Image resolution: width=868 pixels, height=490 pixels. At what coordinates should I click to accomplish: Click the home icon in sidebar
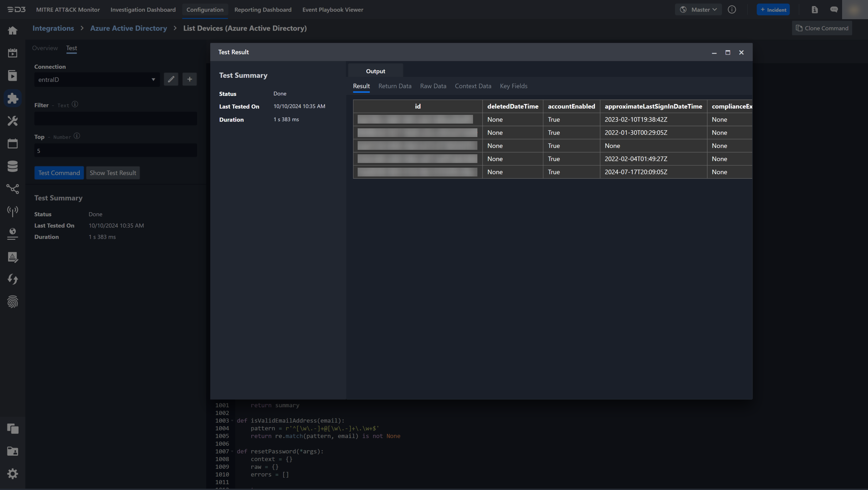[12, 31]
